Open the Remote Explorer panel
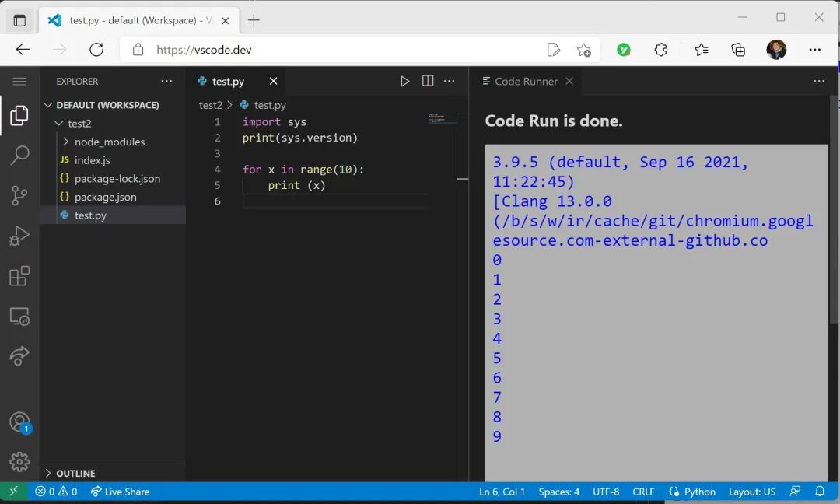The height and width of the screenshot is (504, 840). point(19,317)
